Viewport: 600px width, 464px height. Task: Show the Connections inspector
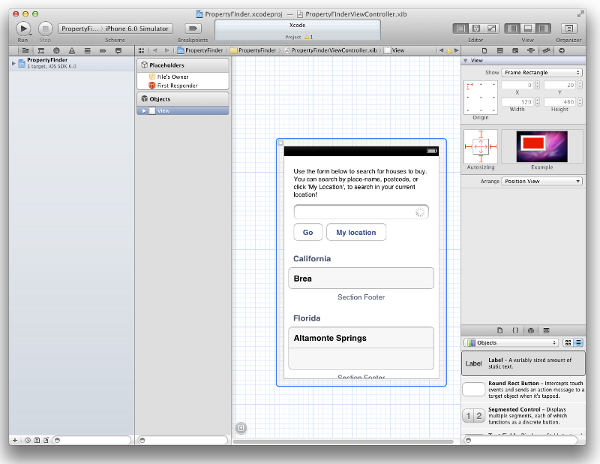pos(562,50)
